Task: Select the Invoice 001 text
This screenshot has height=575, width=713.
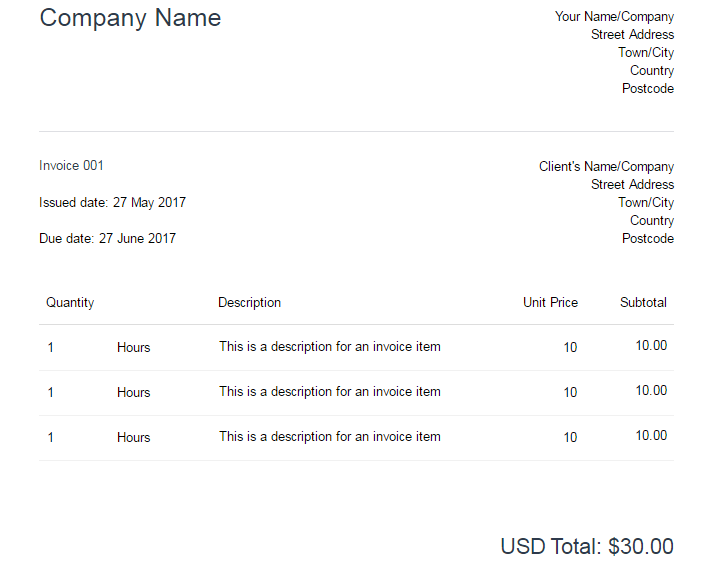Action: (x=71, y=165)
